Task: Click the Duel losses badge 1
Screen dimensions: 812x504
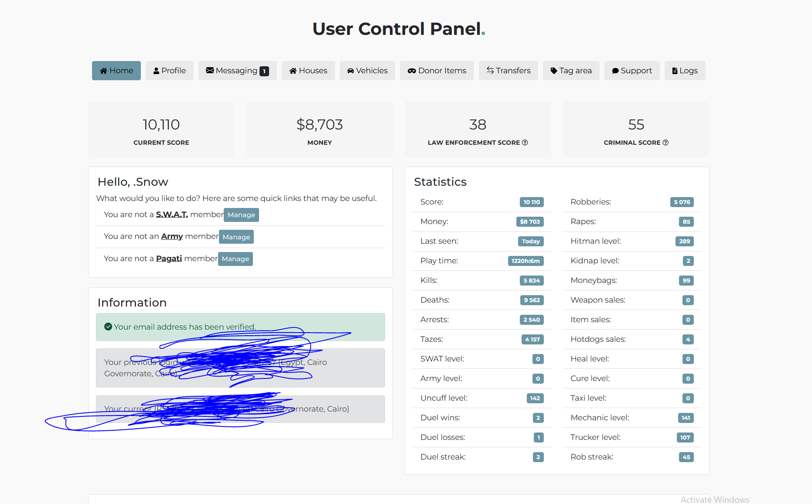Action: 539,437
